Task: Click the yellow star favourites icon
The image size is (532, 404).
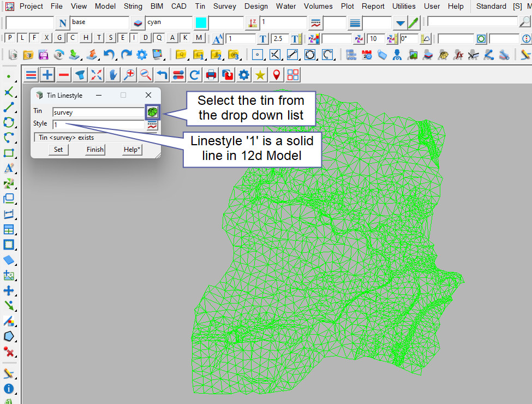Action: pos(260,75)
